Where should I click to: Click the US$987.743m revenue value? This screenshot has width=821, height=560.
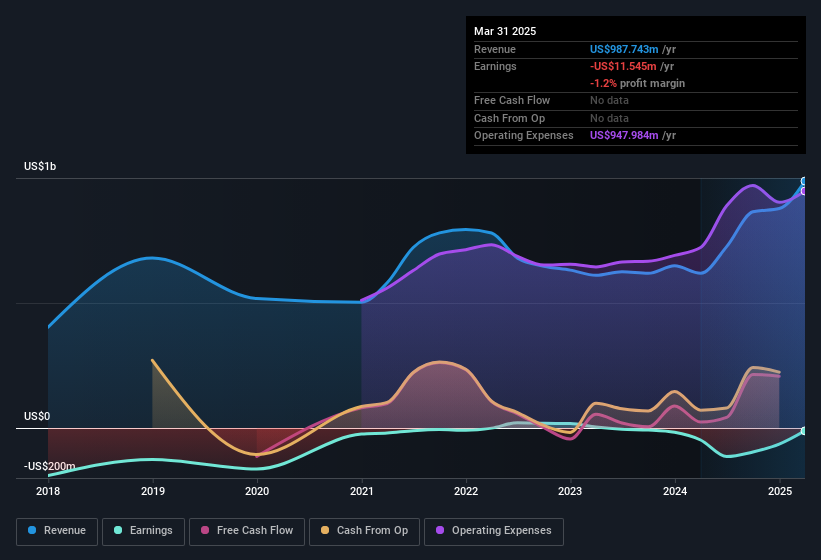coord(624,49)
